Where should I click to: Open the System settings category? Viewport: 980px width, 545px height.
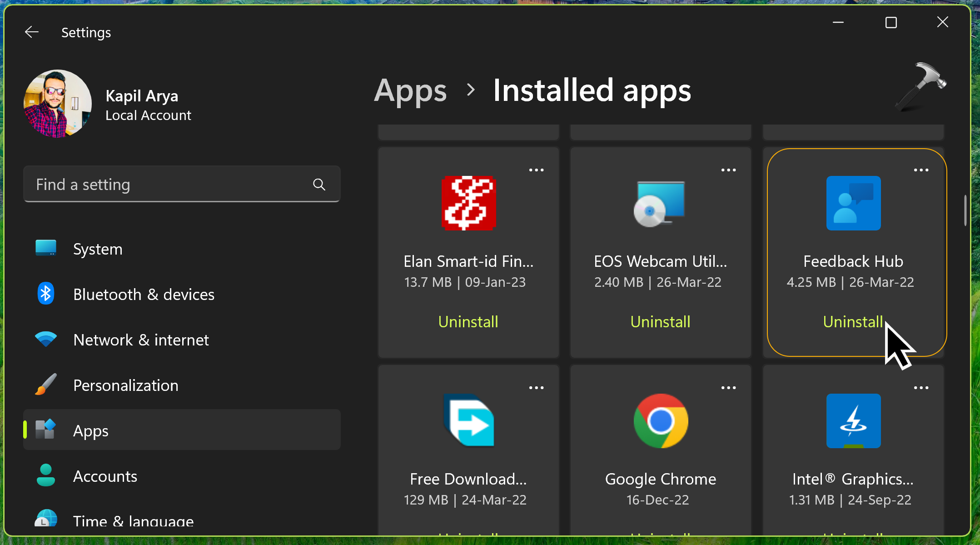(98, 249)
